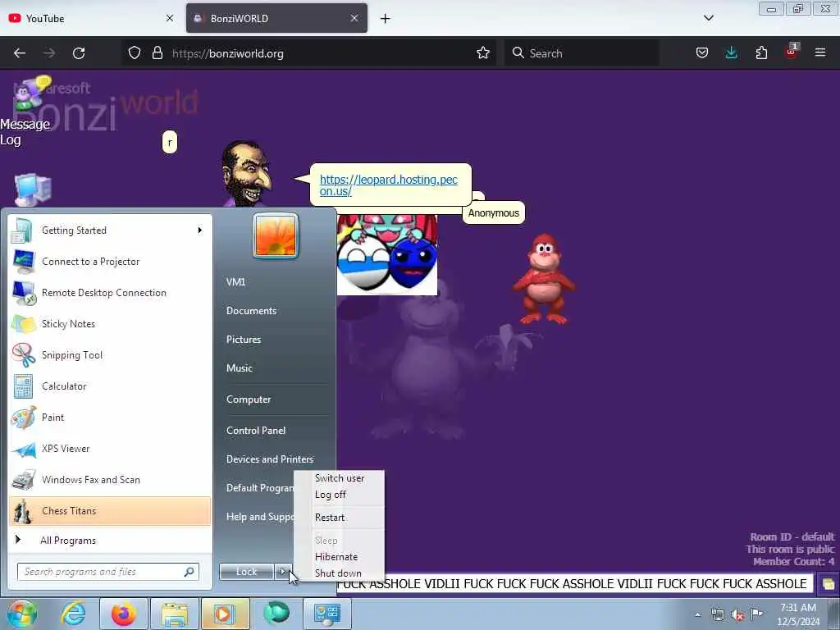The height and width of the screenshot is (630, 840).
Task: Click the Lock button
Action: 246,572
